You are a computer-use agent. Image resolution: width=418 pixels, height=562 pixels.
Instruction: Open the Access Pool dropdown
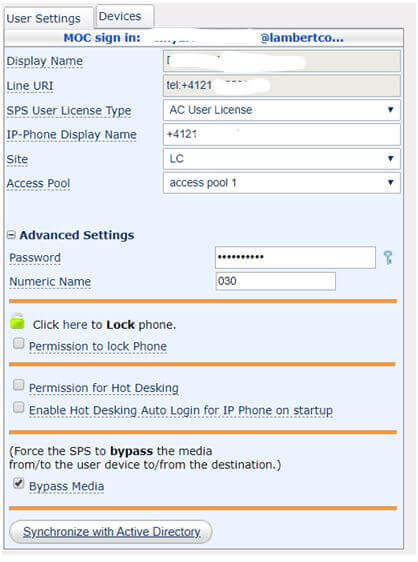282,183
